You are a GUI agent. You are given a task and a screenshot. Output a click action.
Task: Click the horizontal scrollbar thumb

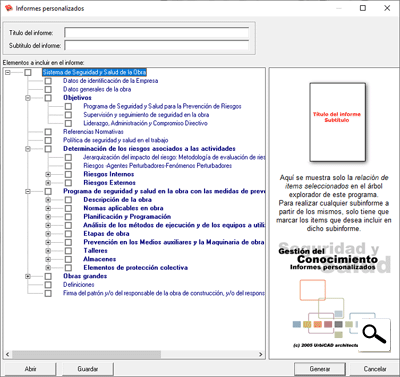[x=87, y=354]
